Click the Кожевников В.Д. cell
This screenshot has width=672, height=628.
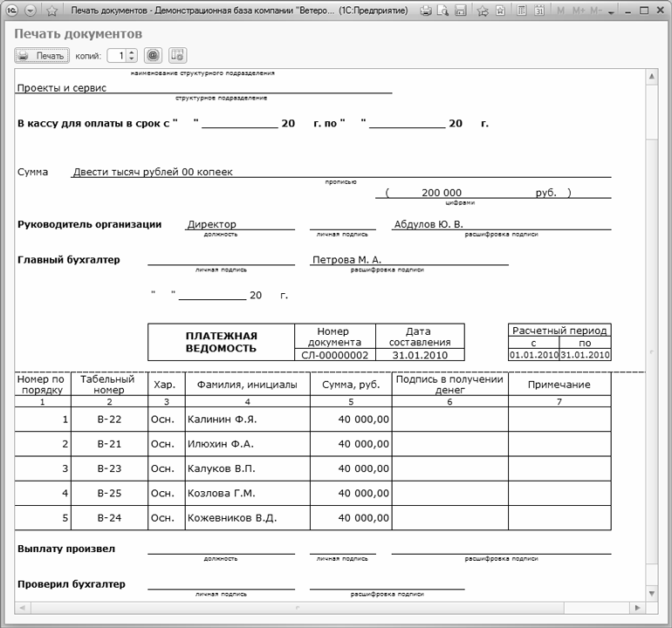[x=247, y=518]
